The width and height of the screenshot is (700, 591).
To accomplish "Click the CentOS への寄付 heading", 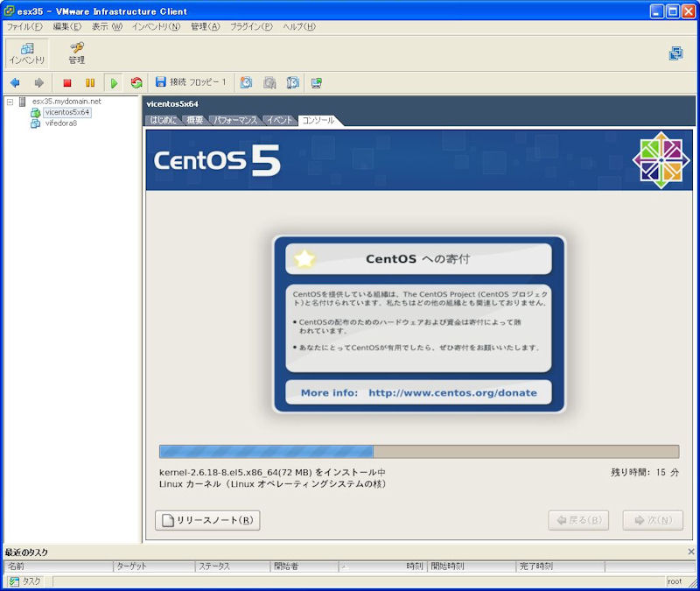I will click(x=418, y=259).
